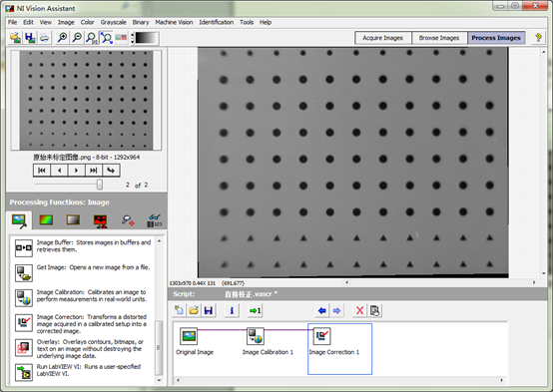Select the Machine Vision functions palette tab

(x=128, y=220)
